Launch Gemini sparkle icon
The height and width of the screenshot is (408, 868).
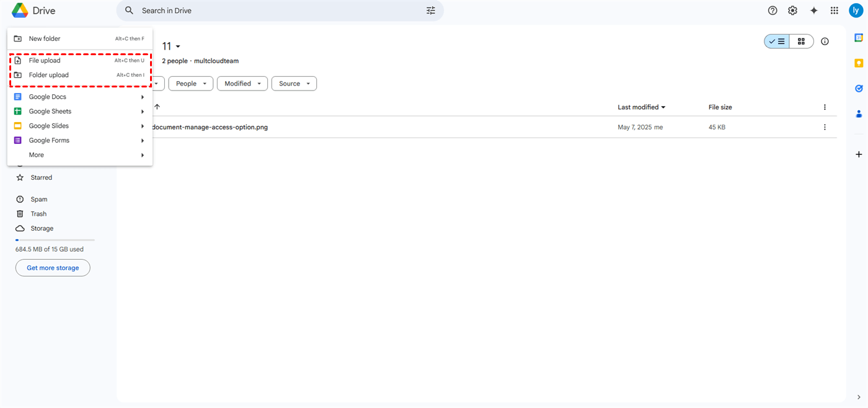[814, 11]
